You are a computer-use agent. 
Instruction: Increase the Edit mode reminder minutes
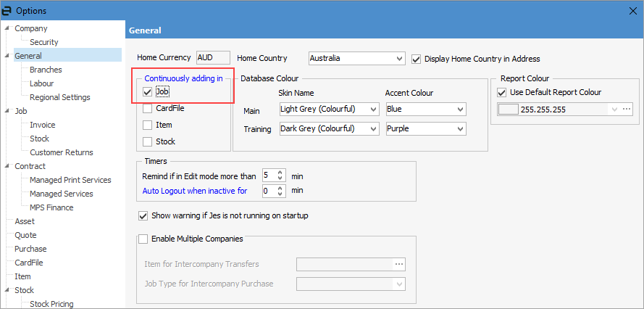(281, 173)
